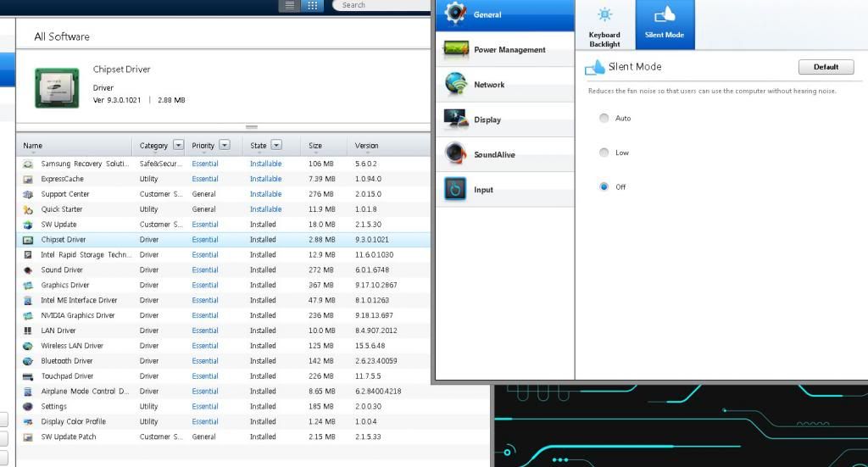Image resolution: width=868 pixels, height=467 pixels.
Task: Open the Input settings category
Action: [505, 189]
